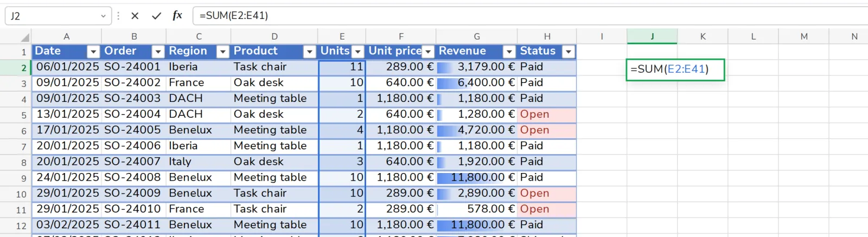Open the Date column filter dropdown
868x237 pixels.
(93, 52)
